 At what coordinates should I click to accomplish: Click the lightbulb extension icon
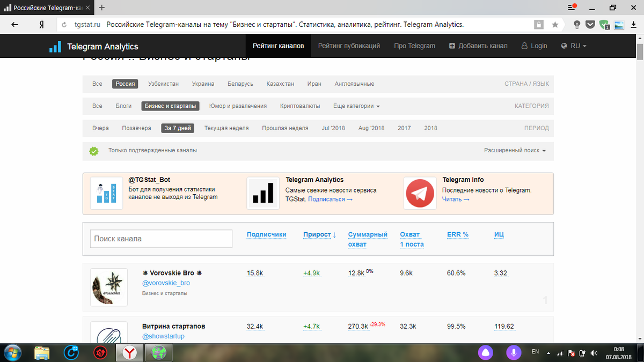[577, 25]
